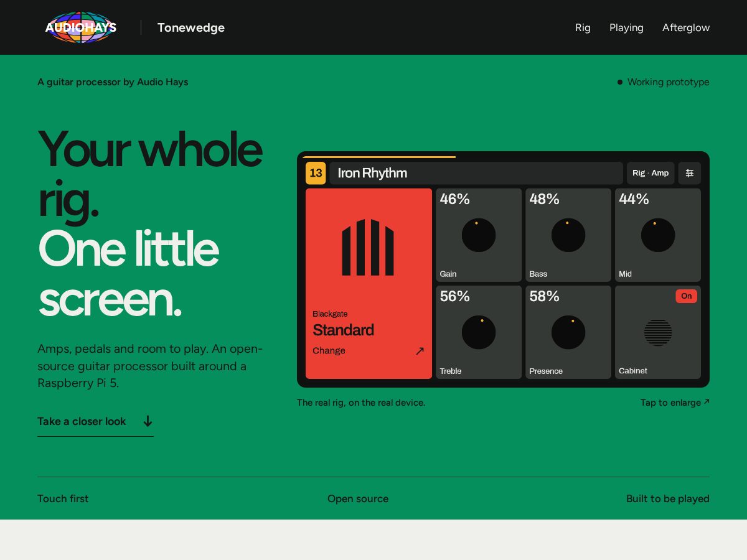747x560 pixels.
Task: Click the 46% Gain value
Action: tap(455, 199)
